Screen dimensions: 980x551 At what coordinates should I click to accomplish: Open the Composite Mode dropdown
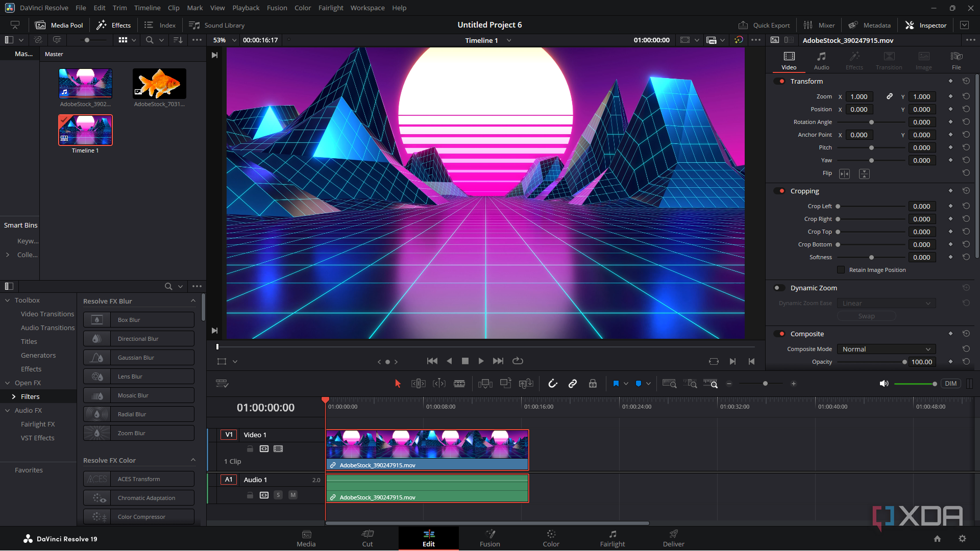[886, 349]
